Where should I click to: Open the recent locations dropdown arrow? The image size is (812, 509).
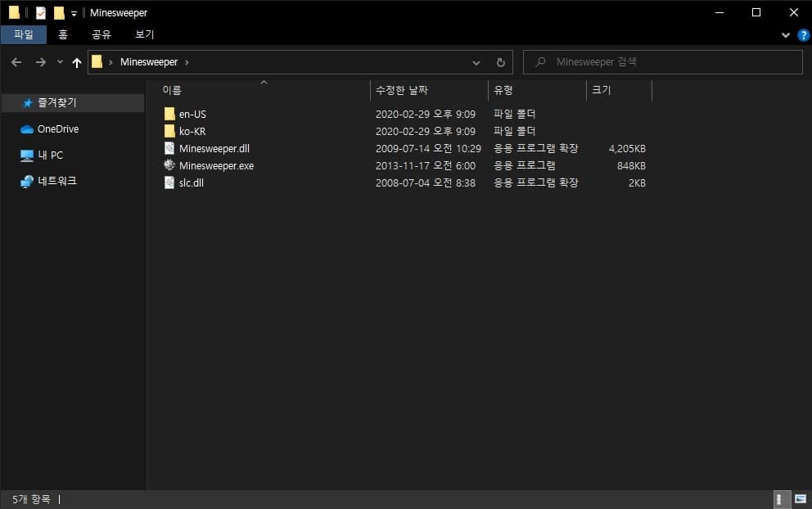click(60, 61)
